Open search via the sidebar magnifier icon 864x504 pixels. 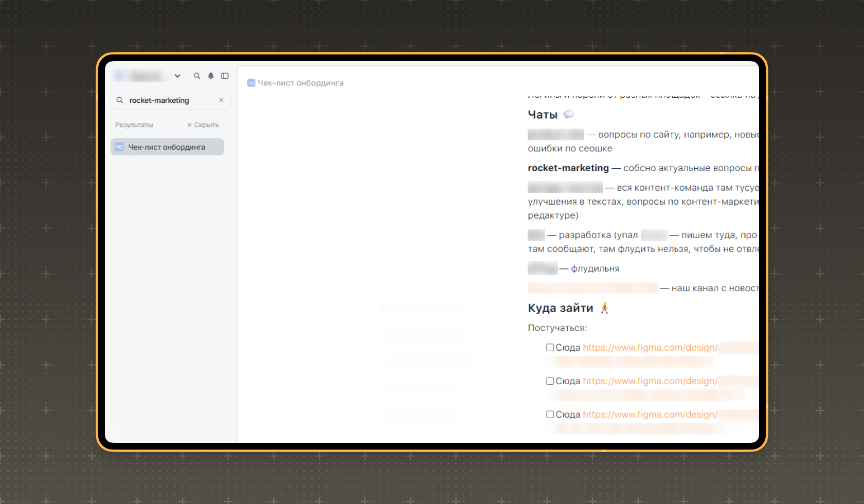[x=197, y=76]
